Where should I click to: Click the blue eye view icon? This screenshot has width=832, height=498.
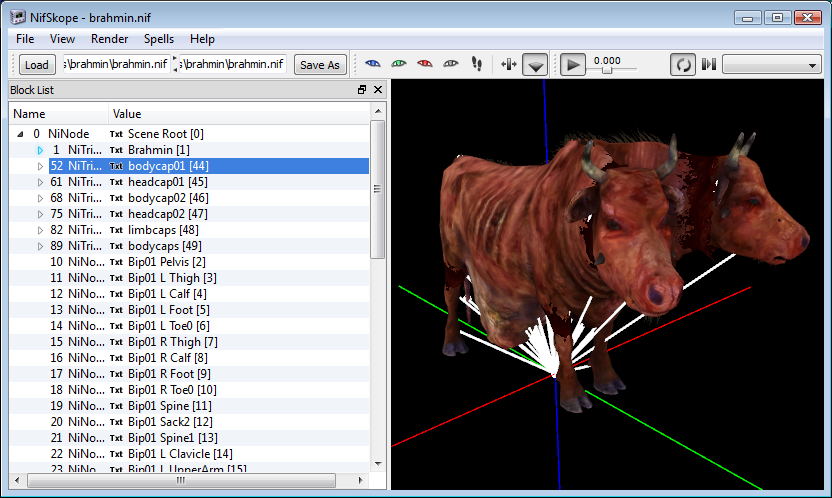coord(373,64)
